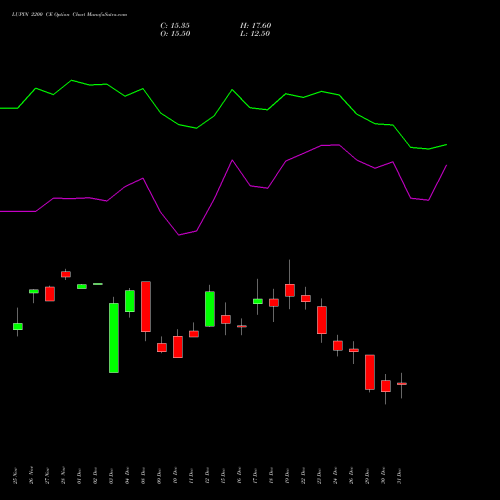Click the close value C: 15.35
Screen dimensions: 500x500
175,26
